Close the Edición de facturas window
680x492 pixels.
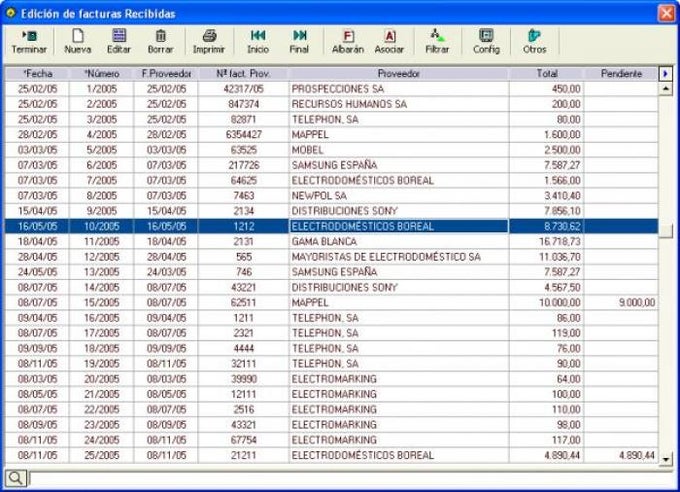[666, 13]
